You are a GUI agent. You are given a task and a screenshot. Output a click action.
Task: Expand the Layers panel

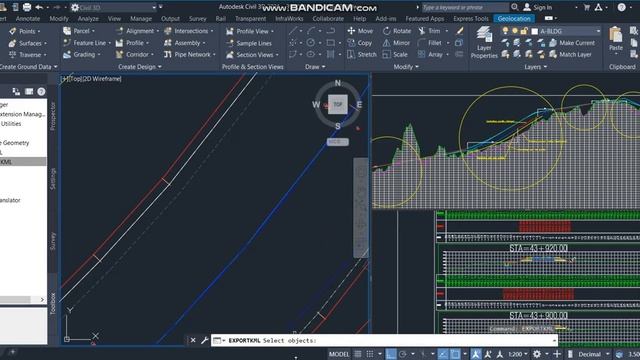pos(535,67)
